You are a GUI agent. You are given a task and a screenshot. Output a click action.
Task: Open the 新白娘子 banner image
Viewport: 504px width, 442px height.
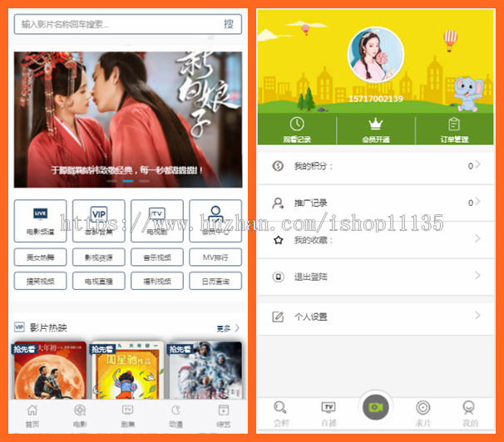pos(128,120)
